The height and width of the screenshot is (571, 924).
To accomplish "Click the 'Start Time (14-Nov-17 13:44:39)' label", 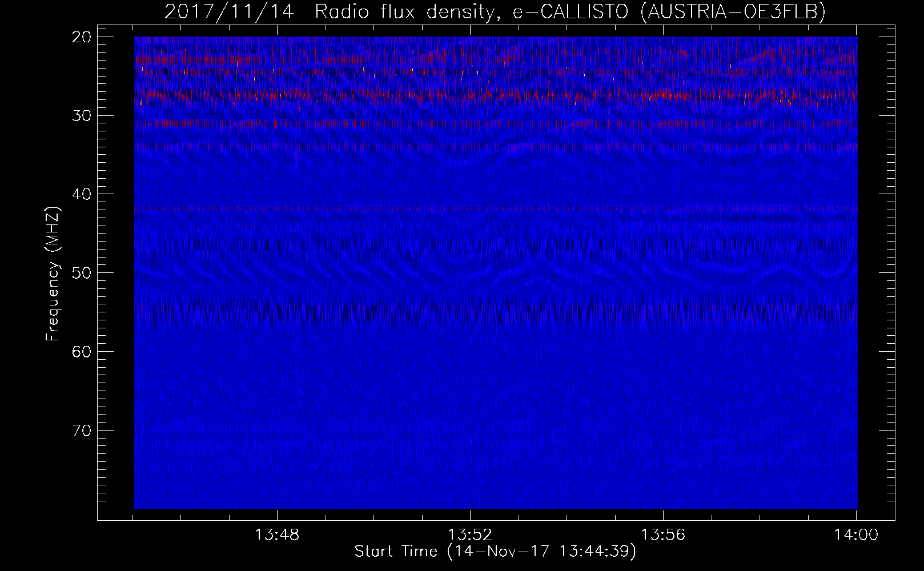I will point(495,552).
